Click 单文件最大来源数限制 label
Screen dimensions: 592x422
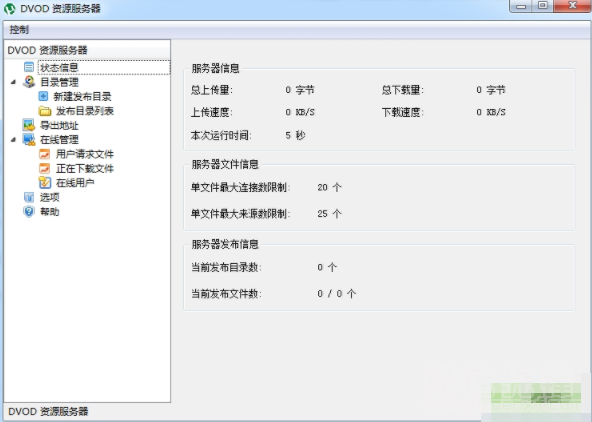240,214
